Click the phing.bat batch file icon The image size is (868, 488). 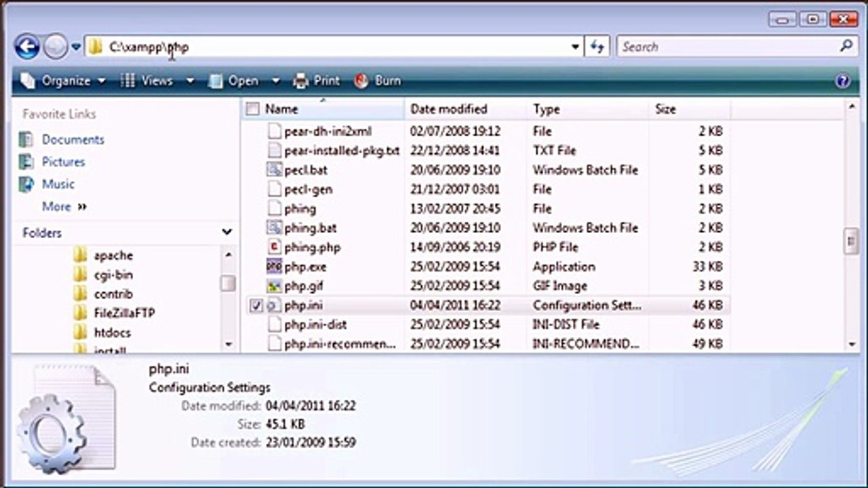pyautogui.click(x=274, y=228)
